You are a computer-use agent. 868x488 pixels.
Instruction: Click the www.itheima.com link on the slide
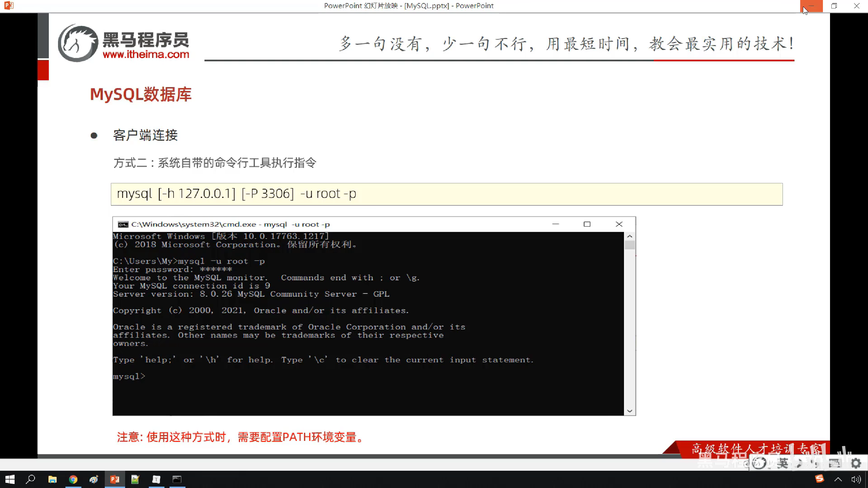[x=146, y=54]
